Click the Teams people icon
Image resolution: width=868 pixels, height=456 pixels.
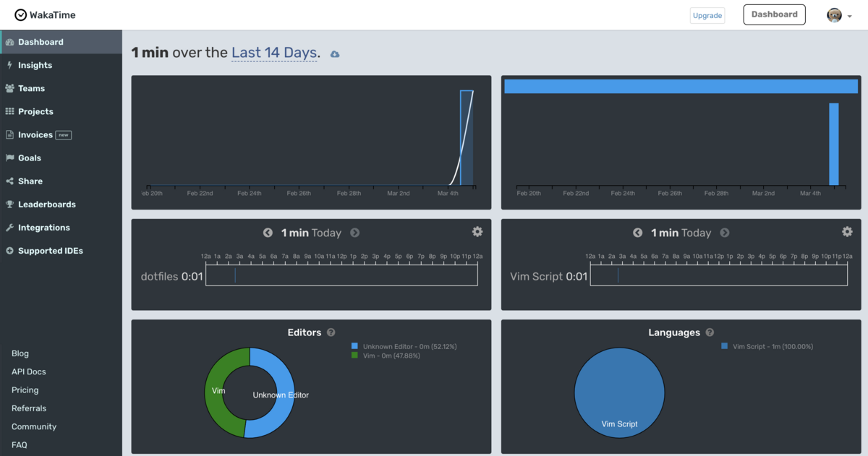(x=9, y=88)
